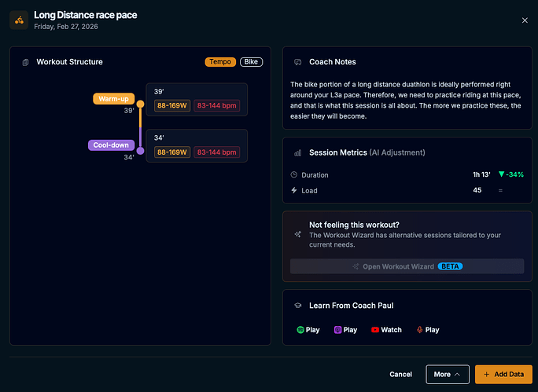Click the Add Data button
The height and width of the screenshot is (392, 538).
503,375
